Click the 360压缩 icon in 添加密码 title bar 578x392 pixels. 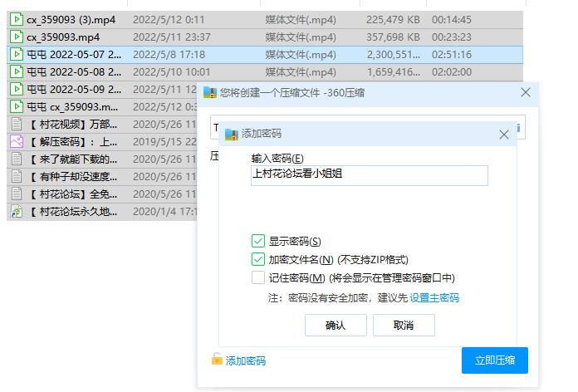tap(231, 133)
